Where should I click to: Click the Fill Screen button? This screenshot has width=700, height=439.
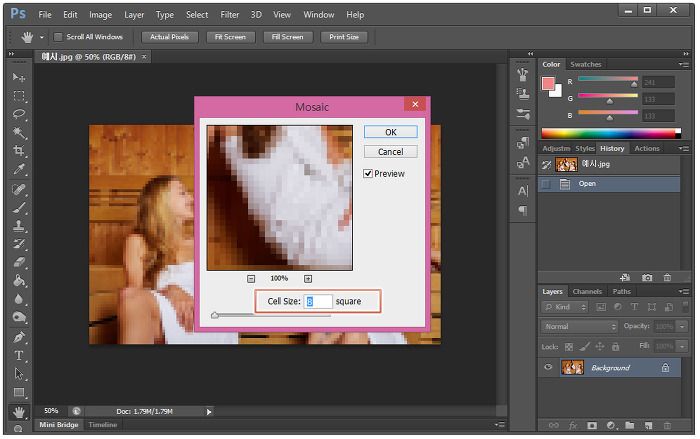(288, 37)
